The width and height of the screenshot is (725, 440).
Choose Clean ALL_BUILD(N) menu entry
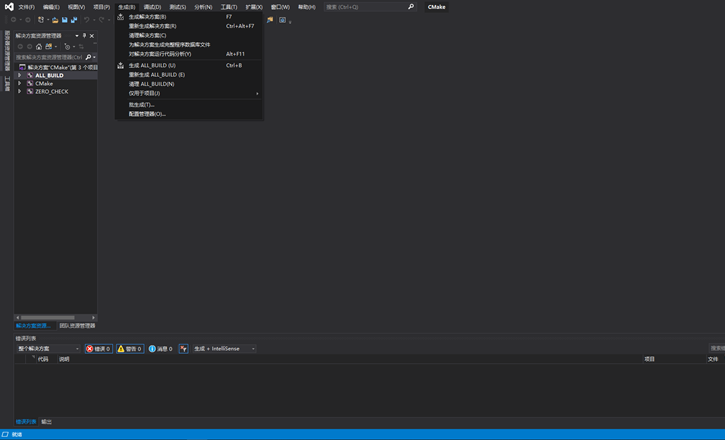tap(189, 84)
